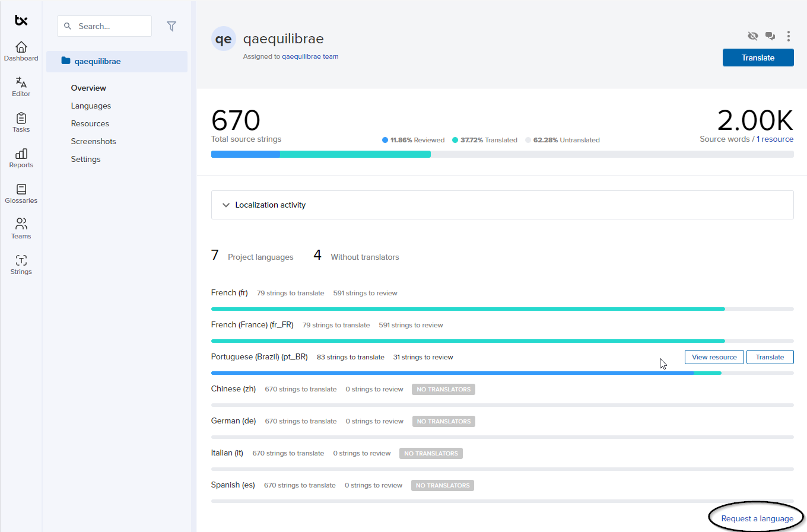Navigate to Teams in sidebar

[21, 229]
